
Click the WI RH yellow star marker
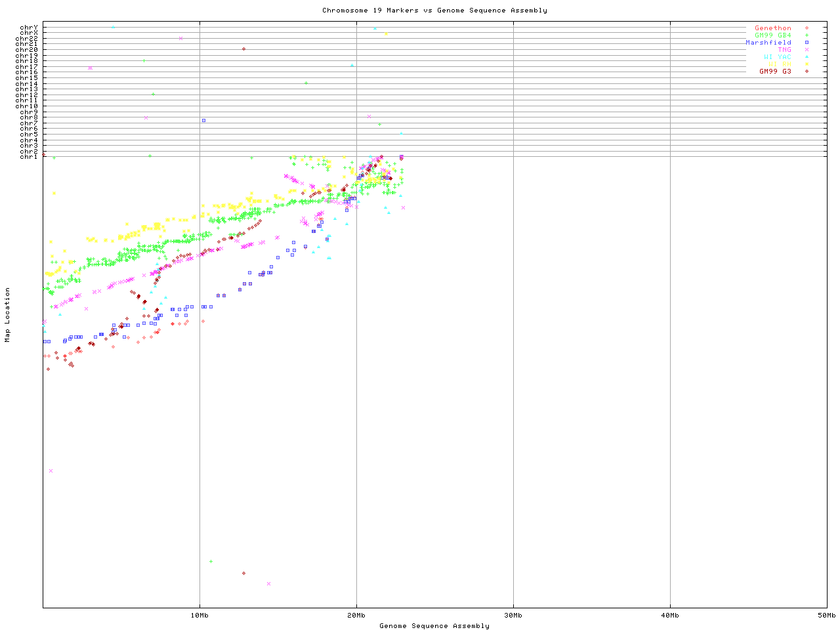click(x=807, y=64)
